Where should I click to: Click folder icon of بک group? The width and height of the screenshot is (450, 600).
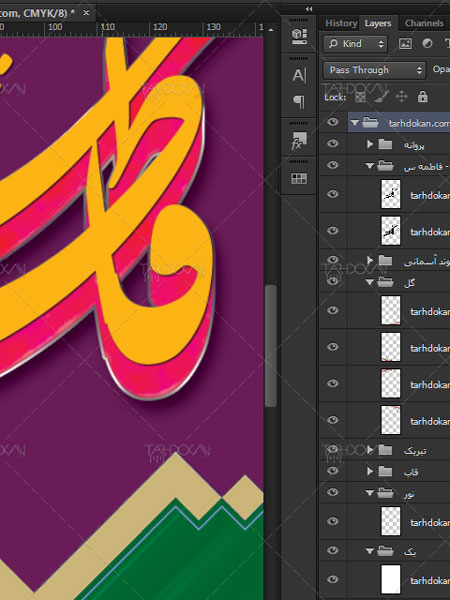[x=385, y=551]
